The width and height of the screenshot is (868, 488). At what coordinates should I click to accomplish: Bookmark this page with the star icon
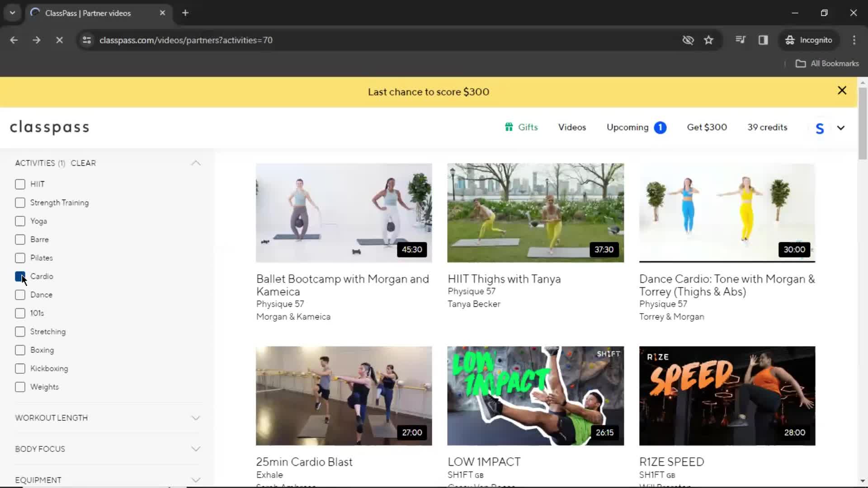click(x=708, y=40)
